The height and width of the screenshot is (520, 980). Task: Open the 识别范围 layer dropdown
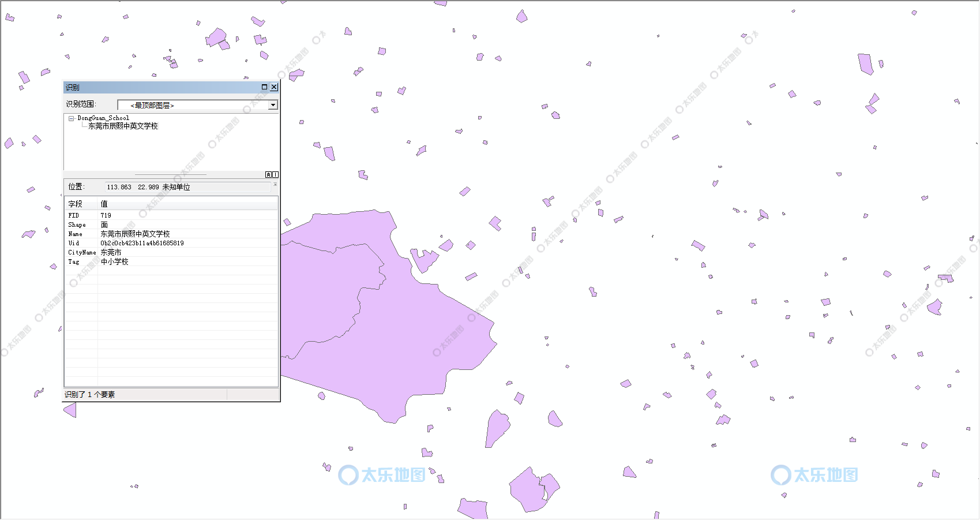pos(273,105)
